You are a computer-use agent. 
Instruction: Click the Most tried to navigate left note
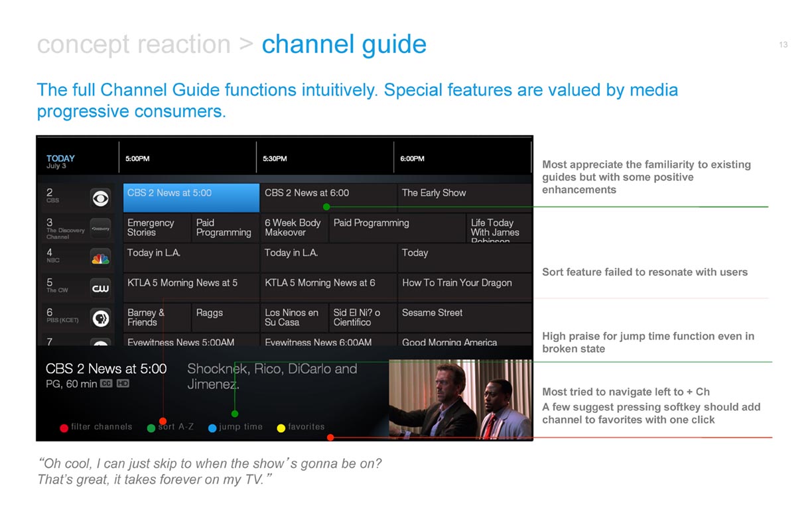point(626,392)
